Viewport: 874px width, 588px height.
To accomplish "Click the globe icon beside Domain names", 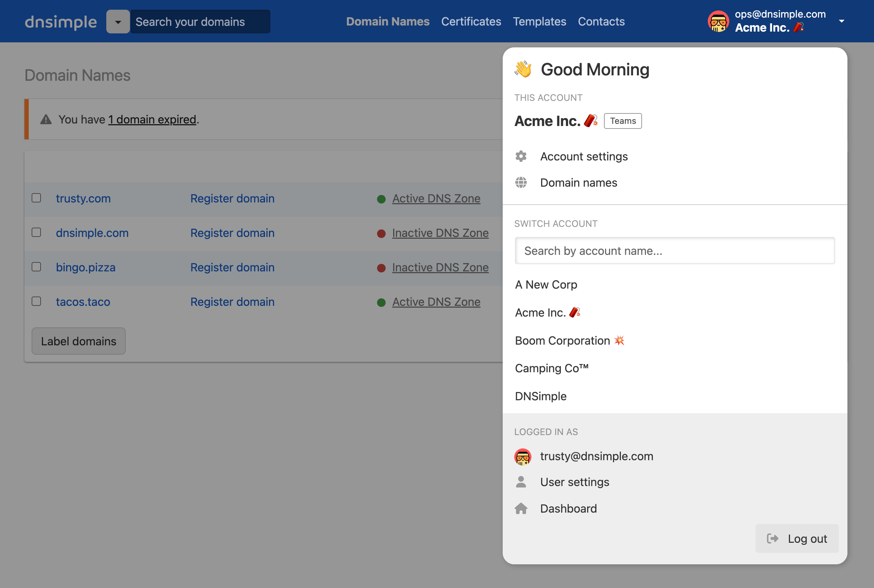I will point(521,182).
